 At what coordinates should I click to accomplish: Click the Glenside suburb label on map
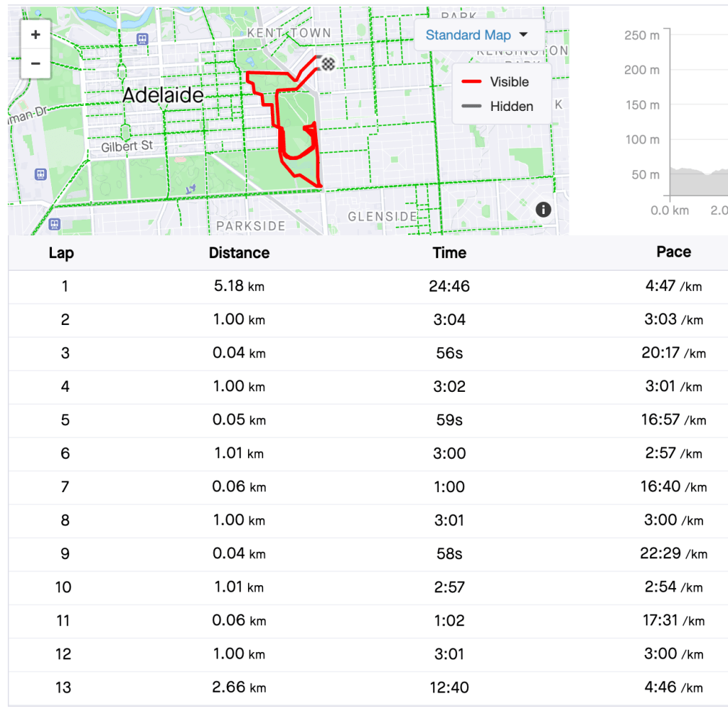coord(382,216)
